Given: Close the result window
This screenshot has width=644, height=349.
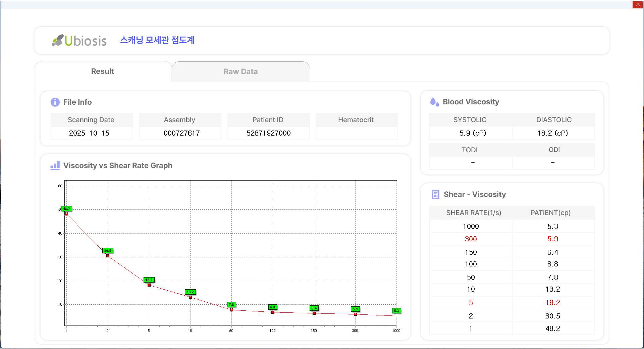Looking at the screenshot, I should pos(638,5).
